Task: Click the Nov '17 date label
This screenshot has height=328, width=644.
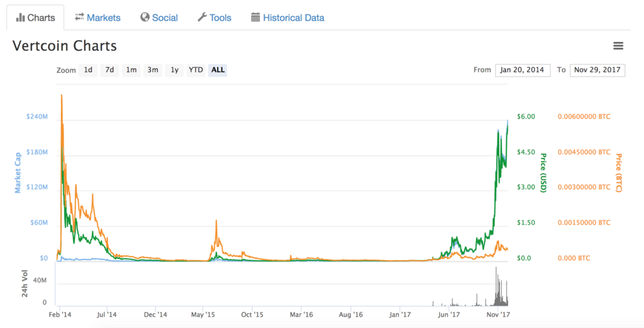Action: click(498, 315)
